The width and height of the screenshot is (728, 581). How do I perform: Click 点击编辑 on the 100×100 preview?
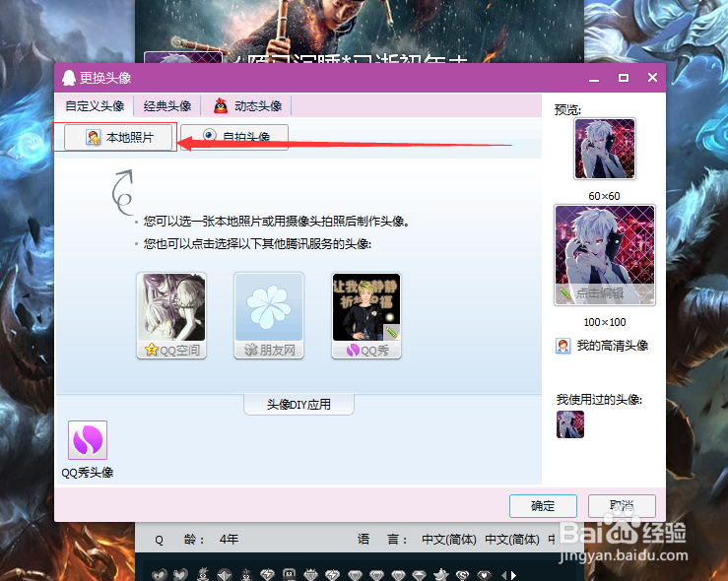click(599, 293)
